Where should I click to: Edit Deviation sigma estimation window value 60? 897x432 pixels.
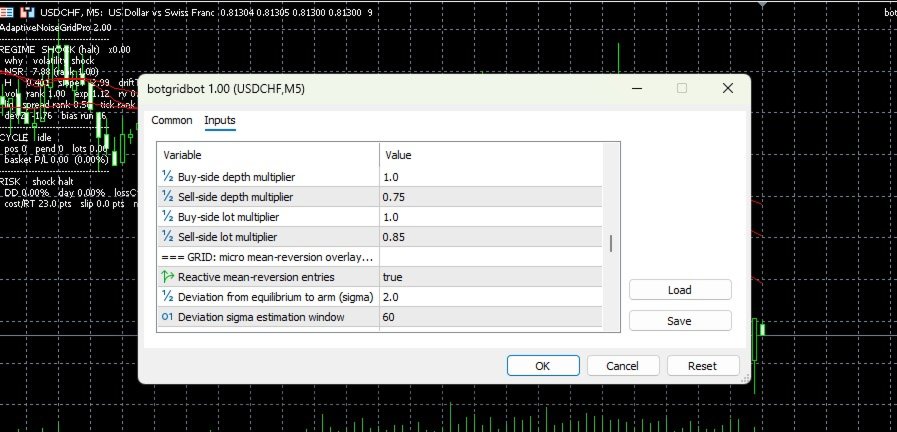[491, 317]
